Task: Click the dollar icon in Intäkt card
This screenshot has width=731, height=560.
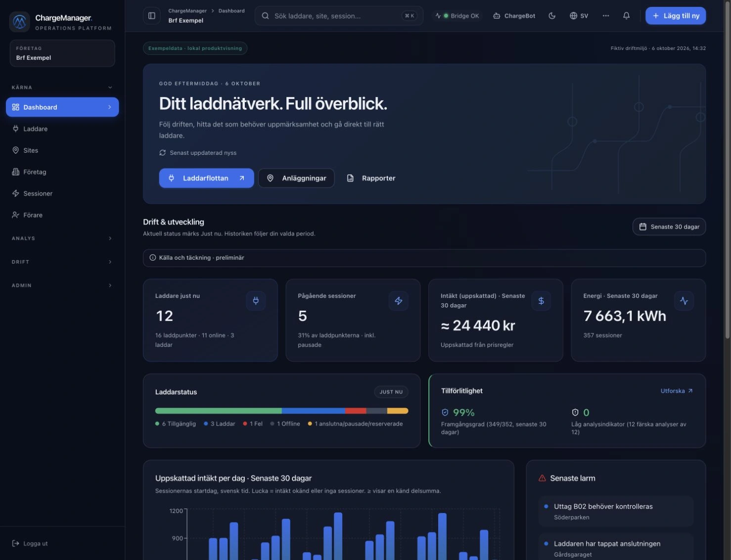Action: tap(541, 301)
